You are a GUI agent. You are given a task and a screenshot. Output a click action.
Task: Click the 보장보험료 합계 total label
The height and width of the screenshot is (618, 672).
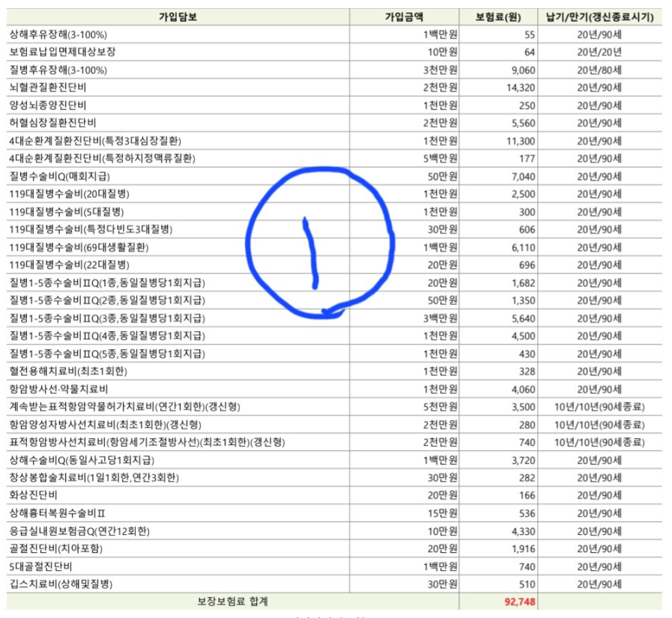point(232,602)
